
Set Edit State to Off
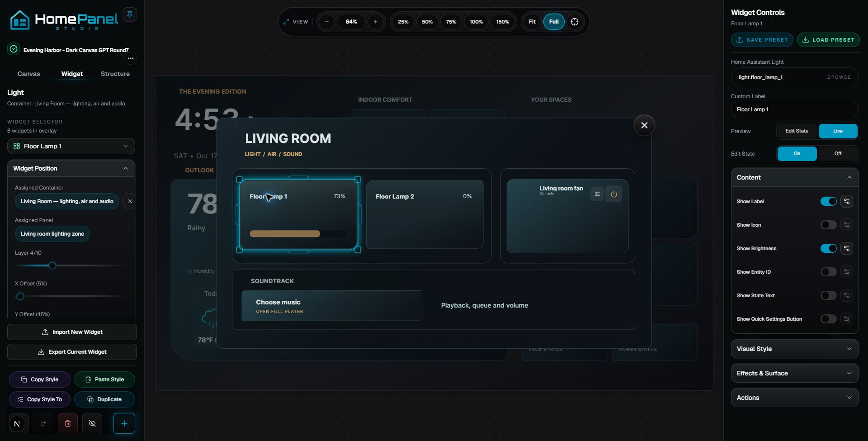(838, 154)
